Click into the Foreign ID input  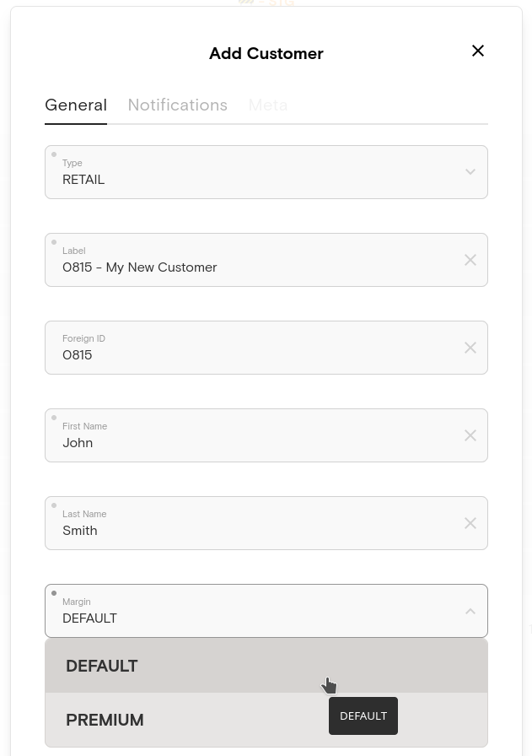point(253,354)
